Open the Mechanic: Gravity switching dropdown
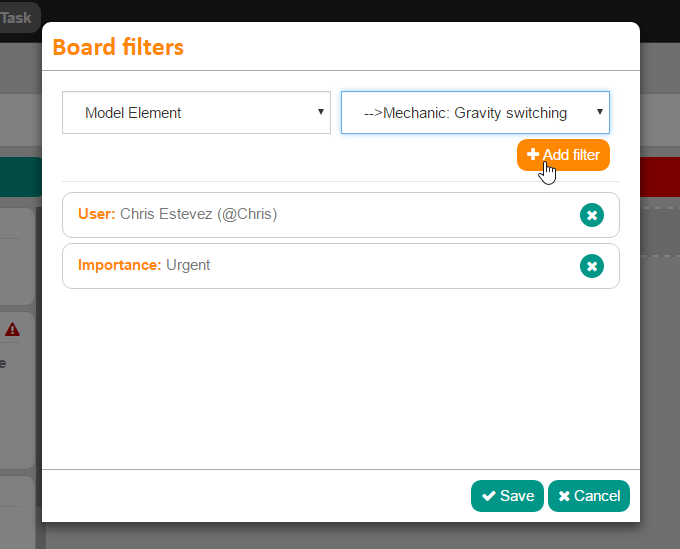The image size is (680, 549). coord(475,113)
